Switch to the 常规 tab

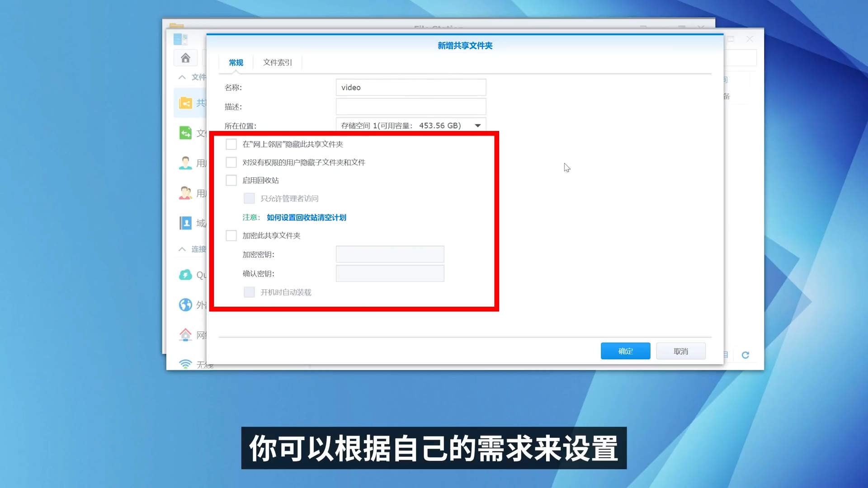236,62
